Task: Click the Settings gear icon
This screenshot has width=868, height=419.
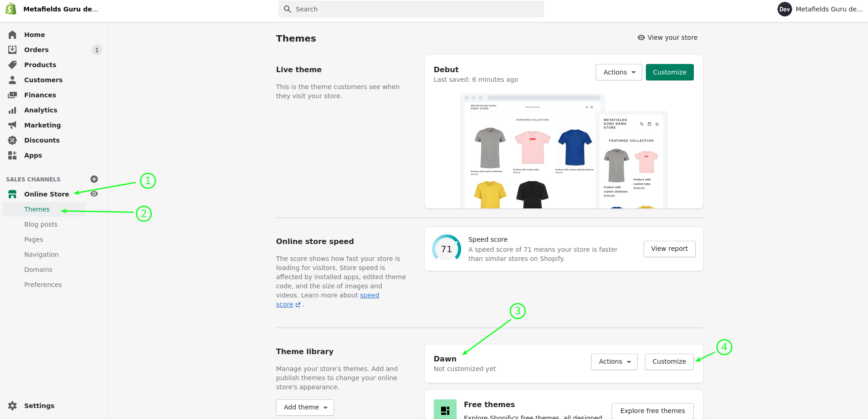Action: click(x=12, y=406)
